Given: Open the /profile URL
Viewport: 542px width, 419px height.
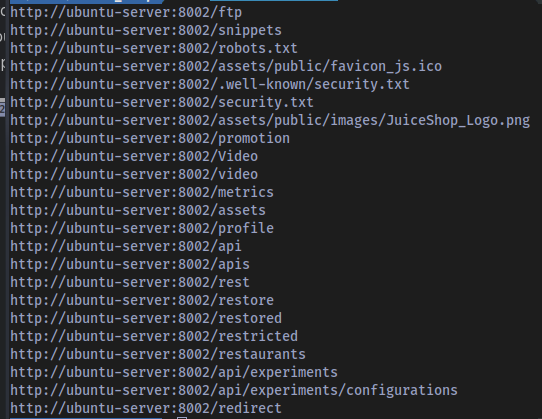Looking at the screenshot, I should coord(142,229).
